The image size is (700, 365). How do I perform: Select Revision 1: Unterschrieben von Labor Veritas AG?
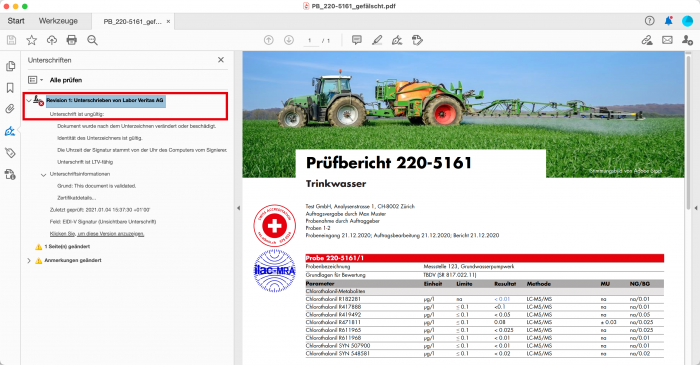click(x=105, y=100)
